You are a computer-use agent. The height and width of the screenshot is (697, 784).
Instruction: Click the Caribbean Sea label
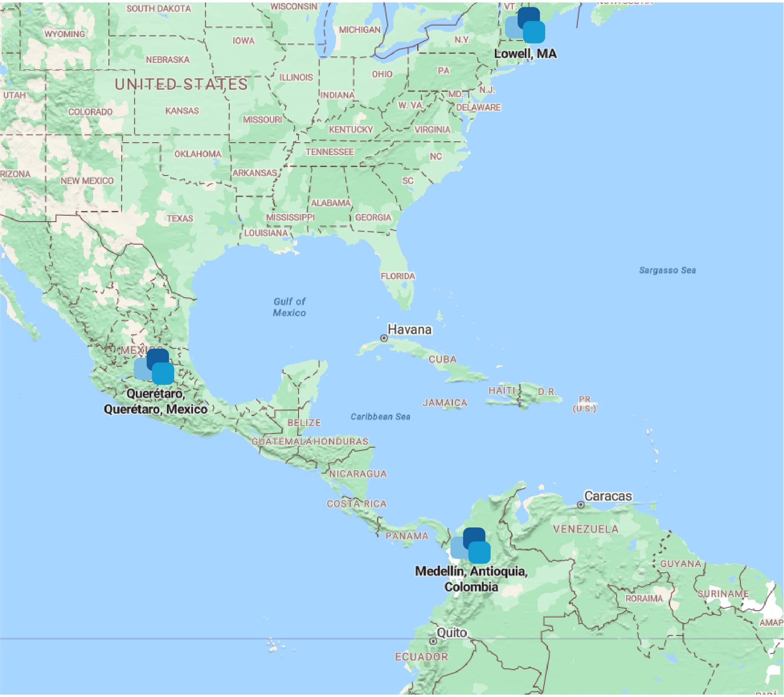point(380,417)
